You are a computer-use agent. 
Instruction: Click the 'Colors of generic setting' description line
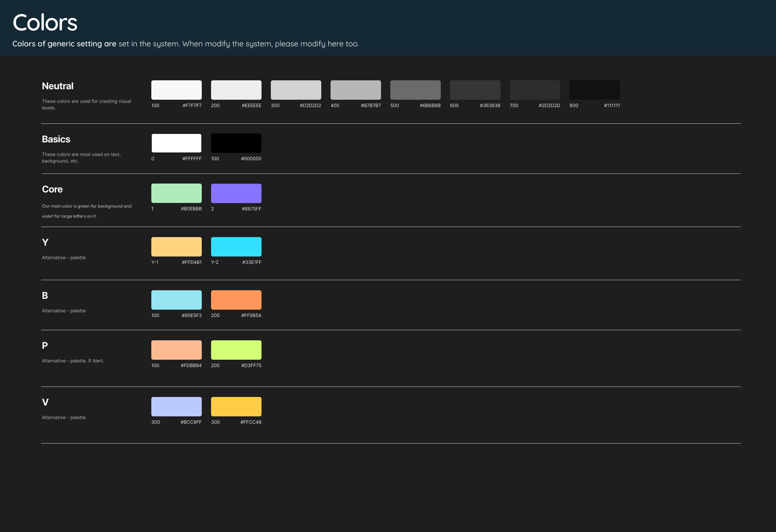185,44
